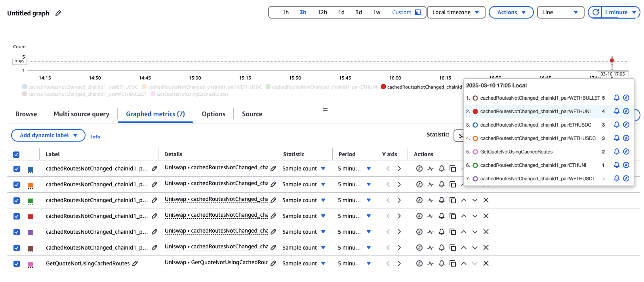Create alarm bell icon for pairWETHBULLET tooltip row

coord(616,98)
